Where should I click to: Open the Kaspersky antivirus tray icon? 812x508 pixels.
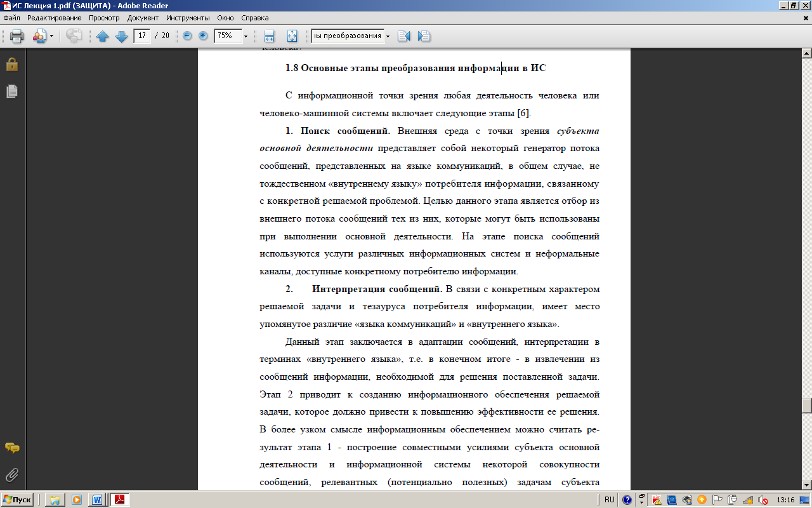tap(657, 500)
